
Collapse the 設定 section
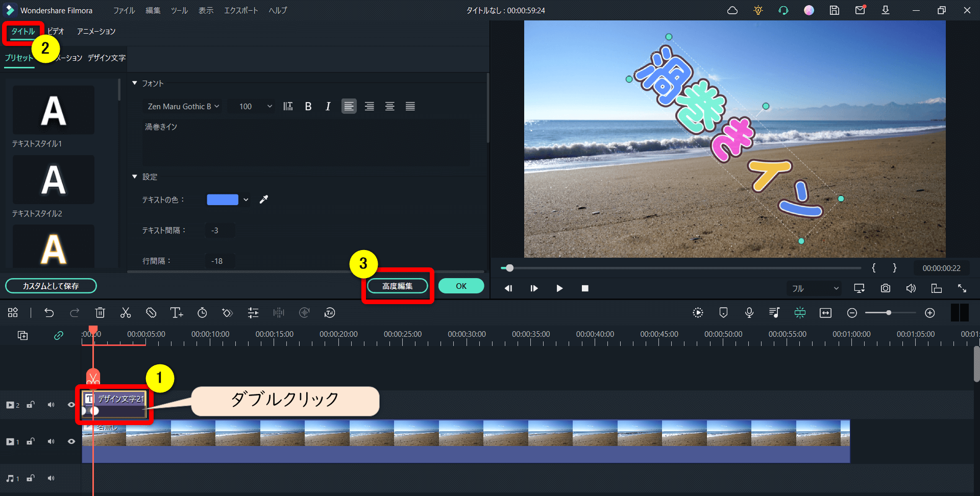(x=135, y=176)
